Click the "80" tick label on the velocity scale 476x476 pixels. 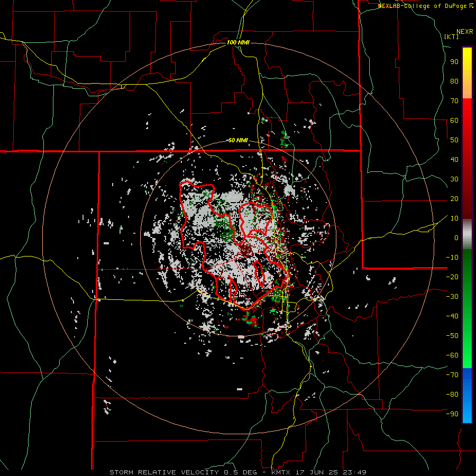(x=454, y=81)
